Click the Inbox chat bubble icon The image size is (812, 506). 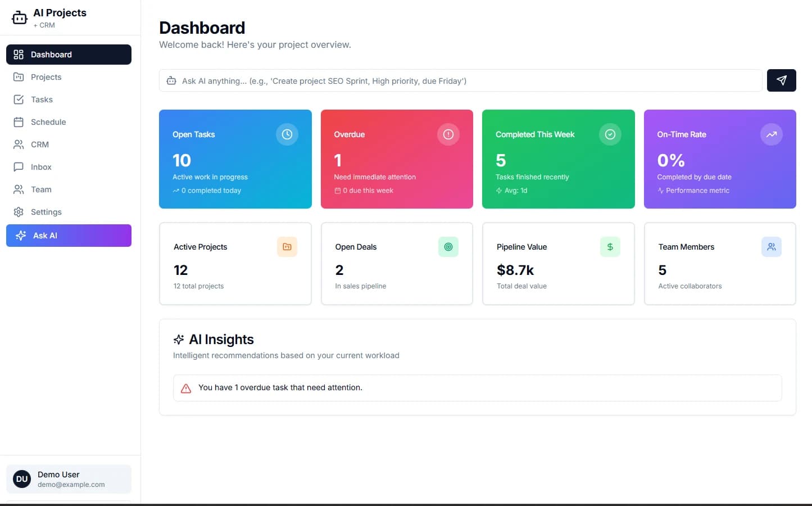[18, 167]
